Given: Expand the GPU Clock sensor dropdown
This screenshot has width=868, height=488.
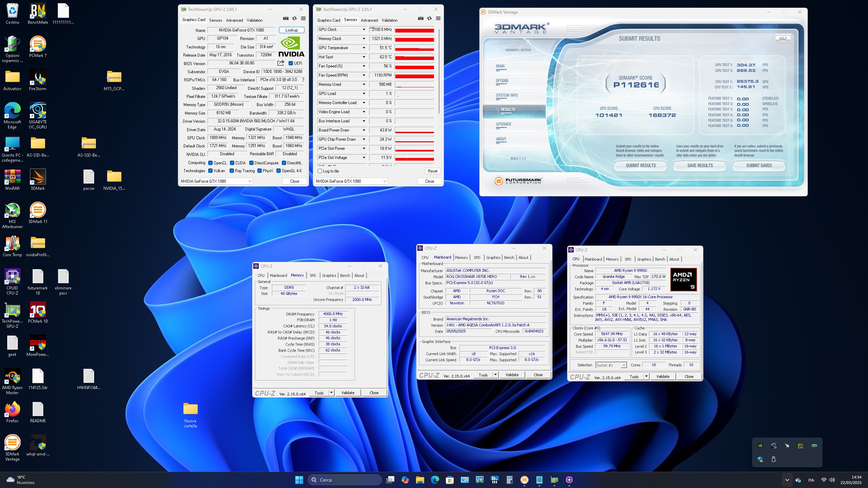Looking at the screenshot, I should click(364, 29).
